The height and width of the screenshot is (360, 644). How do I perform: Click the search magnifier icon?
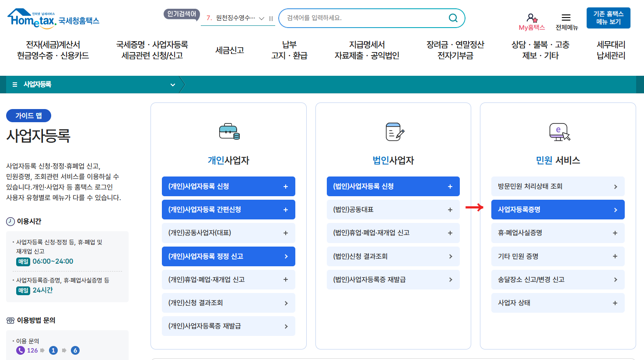[x=453, y=18]
